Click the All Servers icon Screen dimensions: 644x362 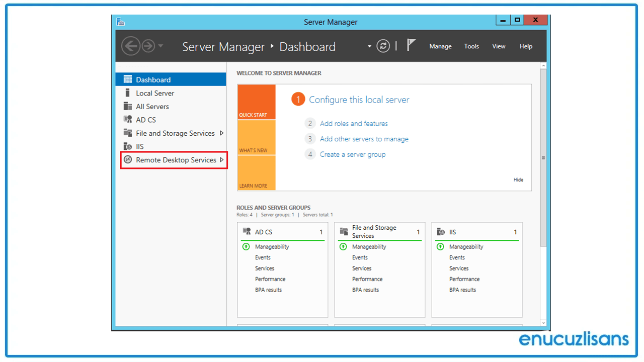[x=127, y=106]
